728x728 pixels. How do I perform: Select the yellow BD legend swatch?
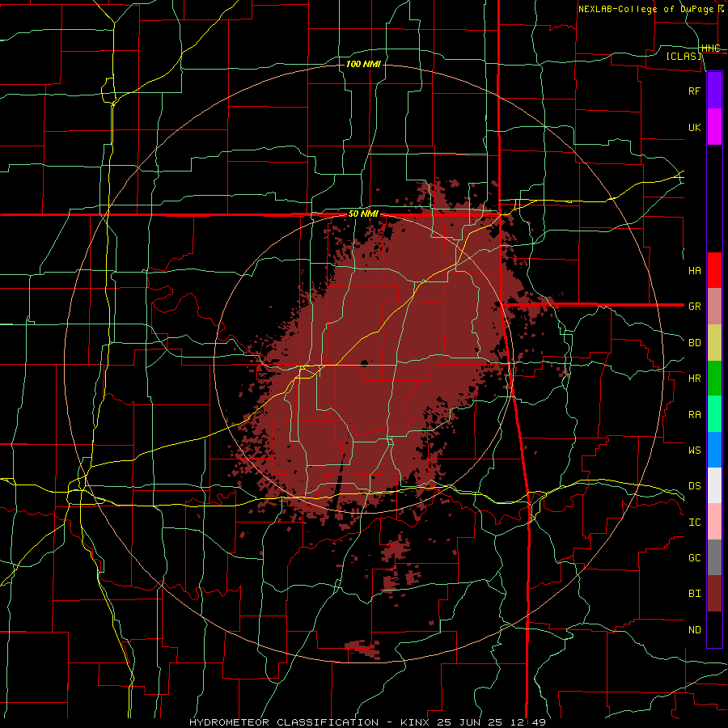(714, 343)
